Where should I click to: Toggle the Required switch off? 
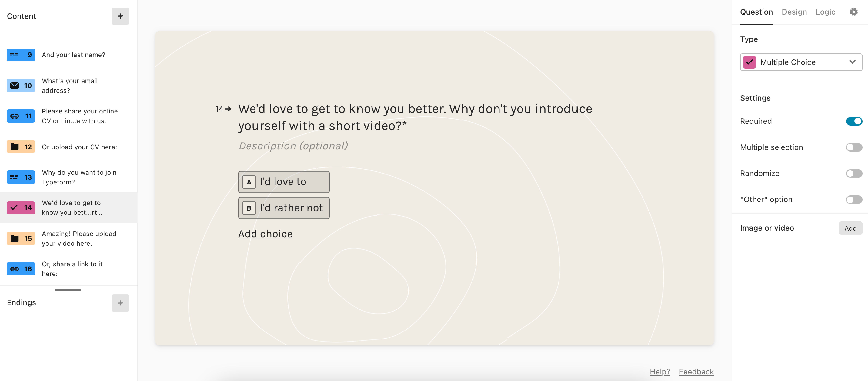(854, 121)
